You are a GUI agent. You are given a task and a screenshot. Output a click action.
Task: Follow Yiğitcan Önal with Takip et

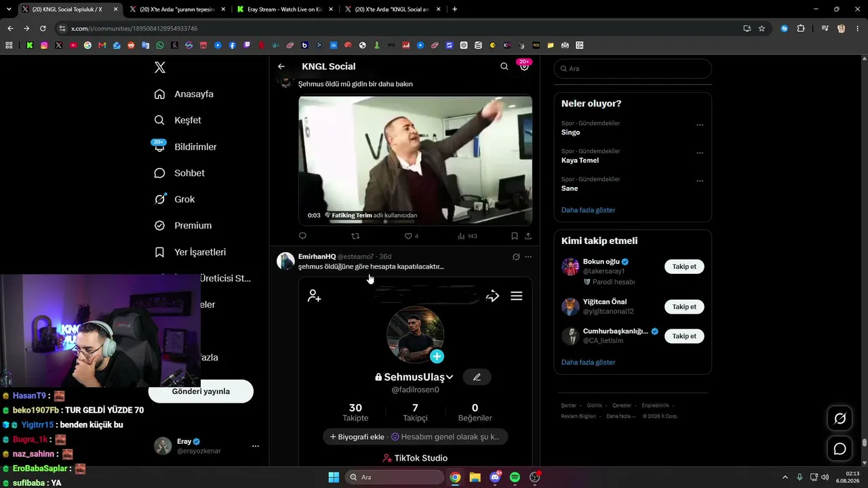click(684, 307)
